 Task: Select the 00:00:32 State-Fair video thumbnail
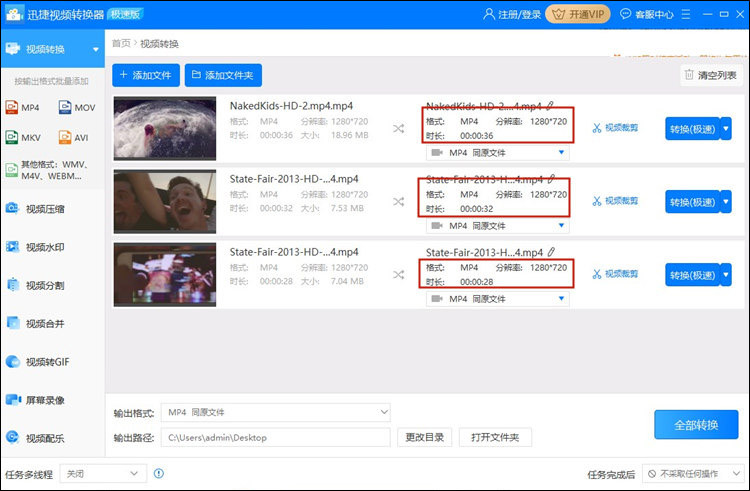coord(165,201)
